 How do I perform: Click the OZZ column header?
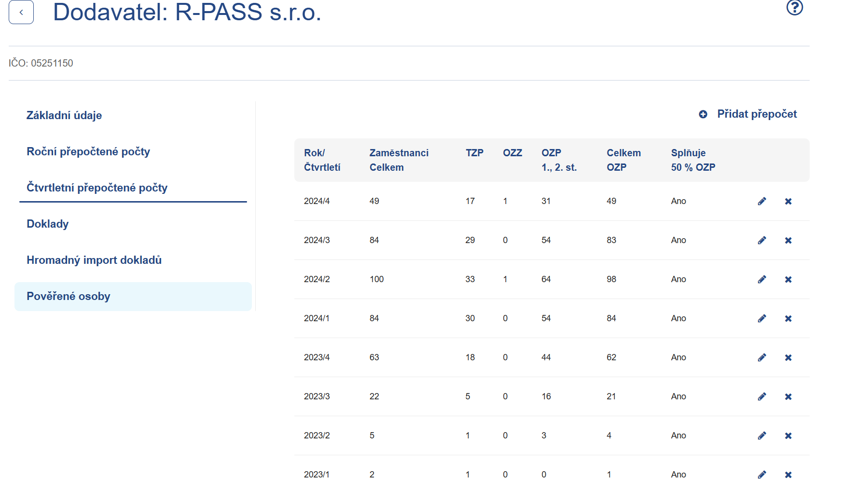point(512,153)
